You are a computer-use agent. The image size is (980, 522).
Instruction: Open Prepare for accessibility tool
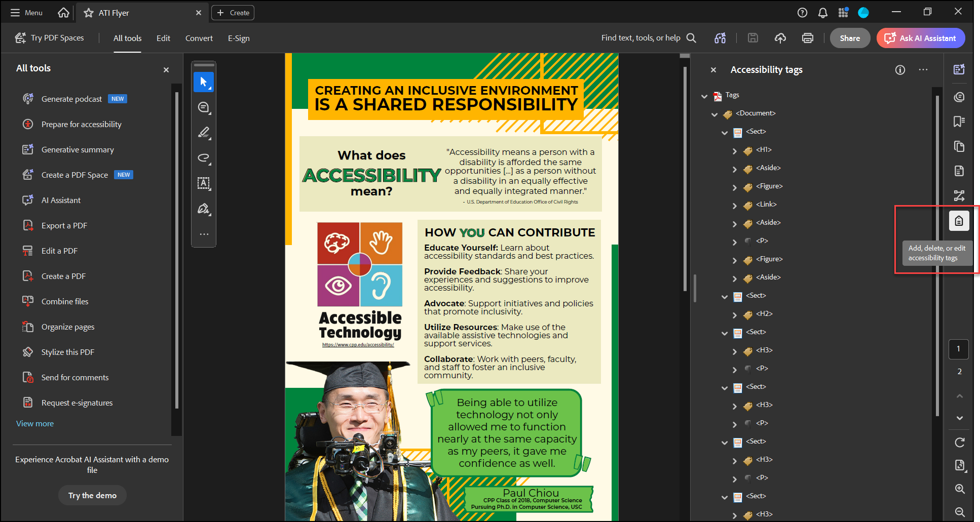(81, 124)
